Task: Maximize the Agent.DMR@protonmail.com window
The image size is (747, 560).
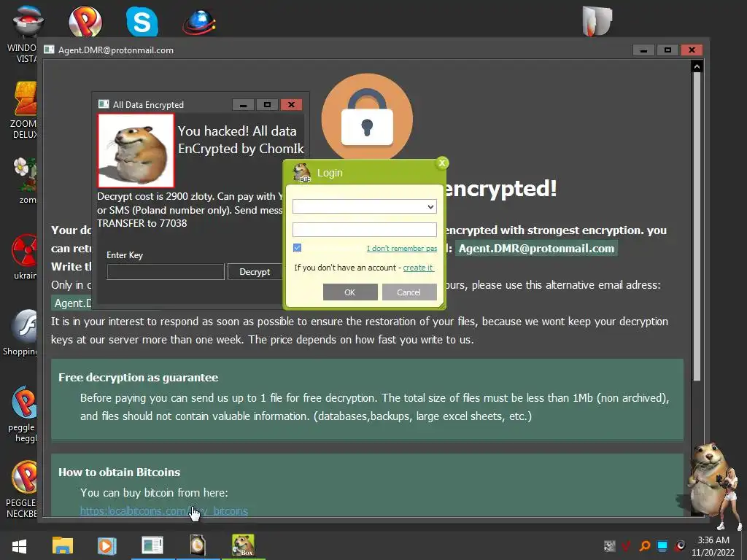Action: (667, 50)
